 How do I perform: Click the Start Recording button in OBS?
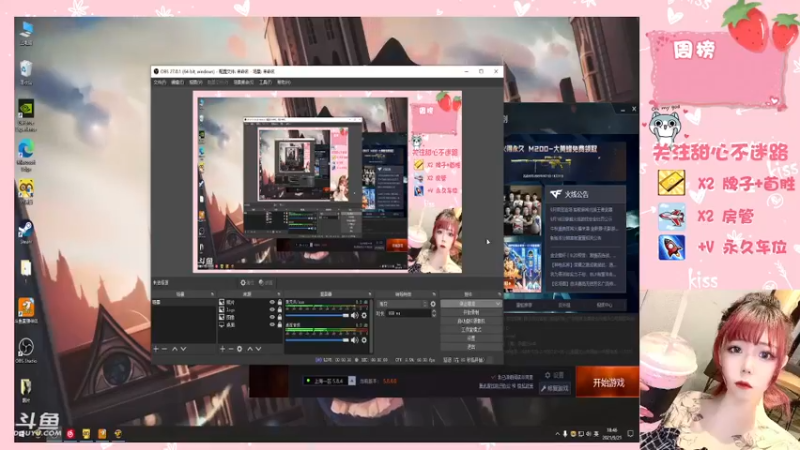point(471,312)
